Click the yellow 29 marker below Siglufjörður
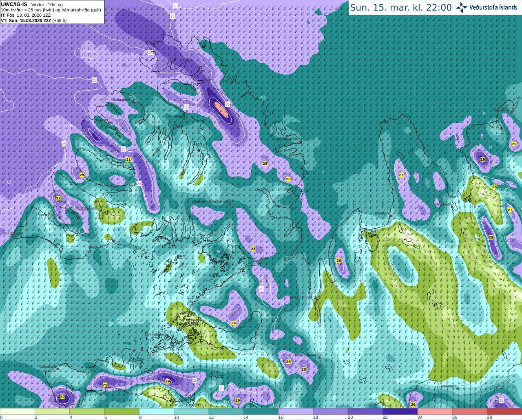 pos(483,159)
